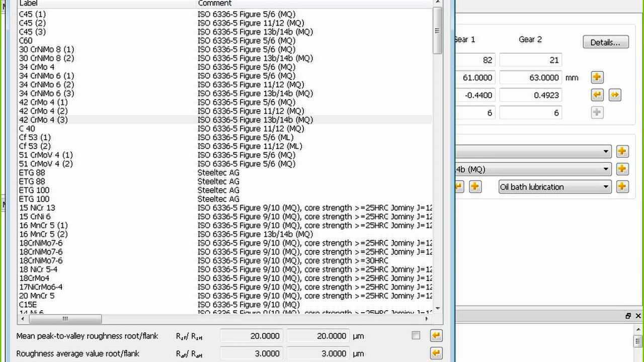Click convert arrow next to 0.4923 field
The width and height of the screenshot is (644, 362).
(x=597, y=95)
